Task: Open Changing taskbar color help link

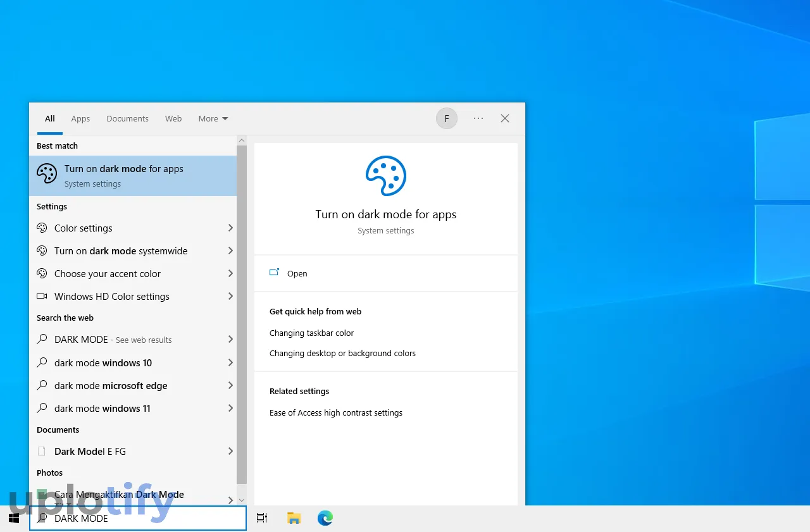Action: (x=311, y=333)
